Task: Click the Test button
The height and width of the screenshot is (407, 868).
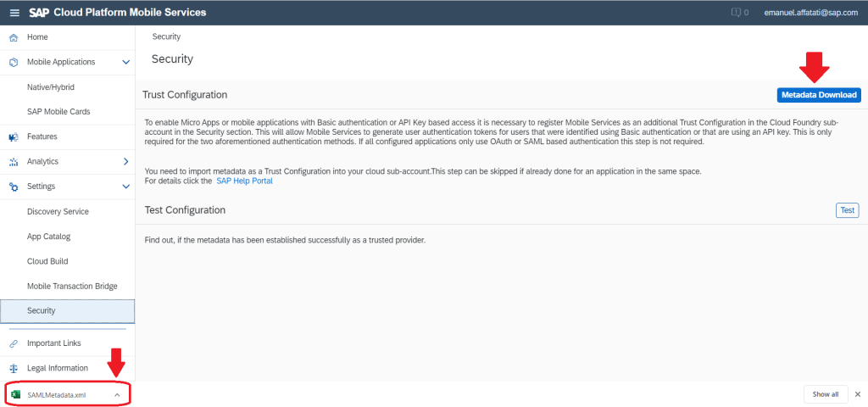Action: pyautogui.click(x=847, y=210)
